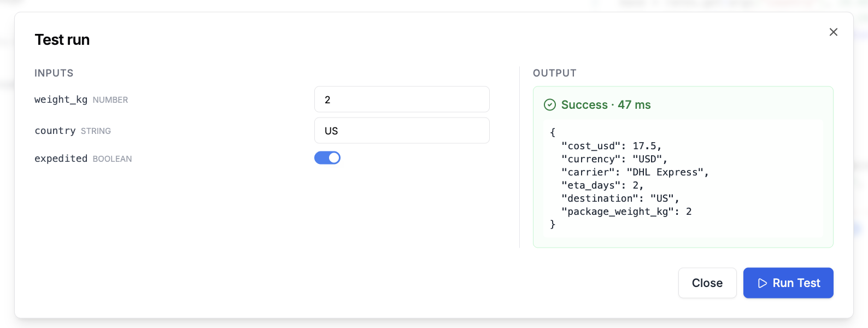Close the Test run dialog with X
The height and width of the screenshot is (328, 868).
pyautogui.click(x=833, y=32)
